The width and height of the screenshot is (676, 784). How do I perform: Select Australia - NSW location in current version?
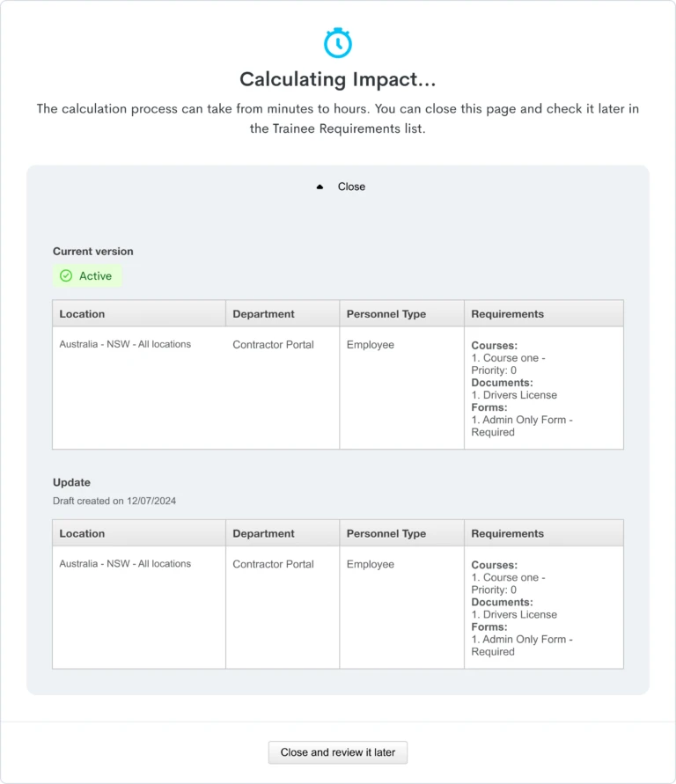click(125, 344)
